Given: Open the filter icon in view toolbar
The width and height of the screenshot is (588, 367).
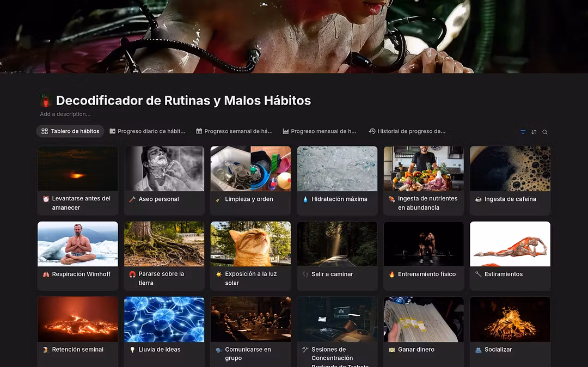Looking at the screenshot, I should (523, 132).
